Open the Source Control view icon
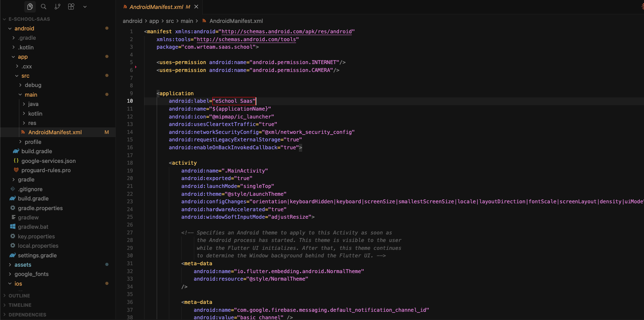This screenshot has width=644, height=320. (x=57, y=6)
